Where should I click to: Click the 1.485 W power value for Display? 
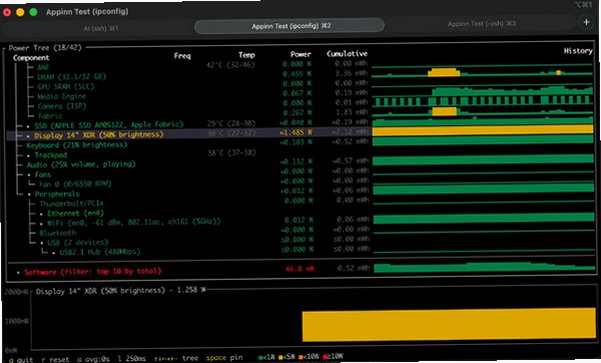click(296, 132)
